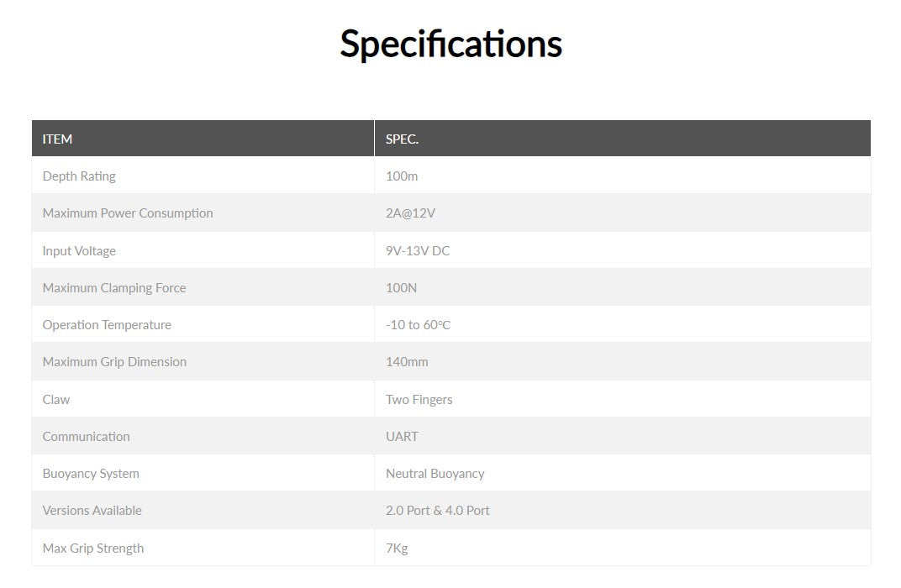Click the 2A@12V value cell
The width and height of the screenshot is (901, 588).
coord(410,213)
